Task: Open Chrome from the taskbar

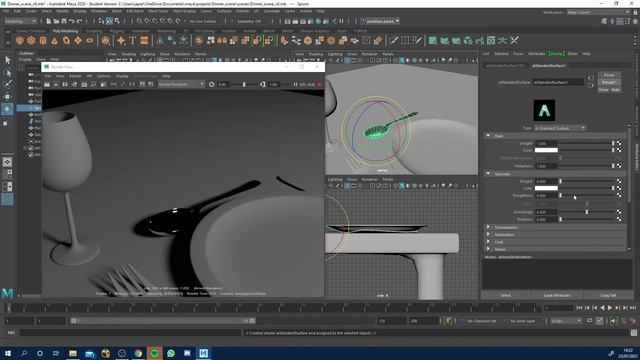Action: point(138,353)
